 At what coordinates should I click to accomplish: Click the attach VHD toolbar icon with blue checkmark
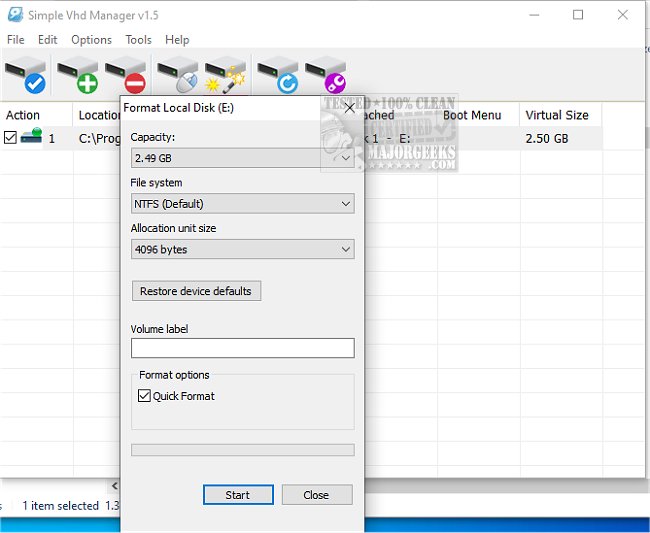coord(26,75)
